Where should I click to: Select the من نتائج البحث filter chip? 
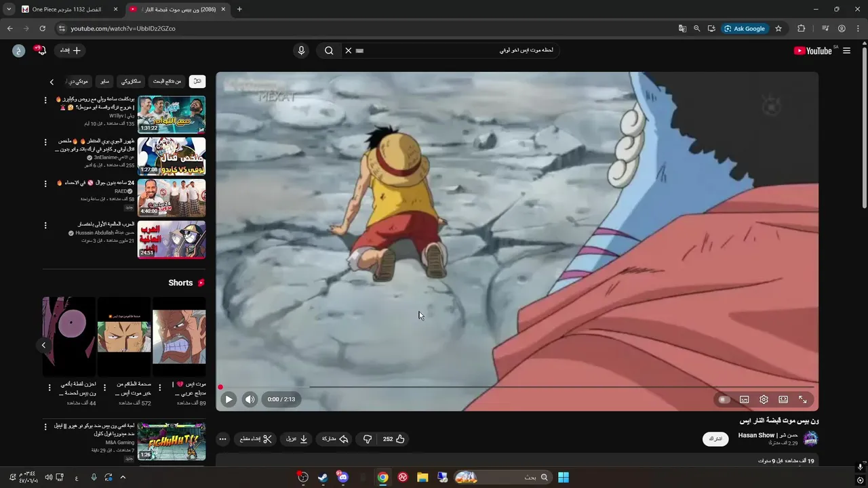pyautogui.click(x=167, y=81)
